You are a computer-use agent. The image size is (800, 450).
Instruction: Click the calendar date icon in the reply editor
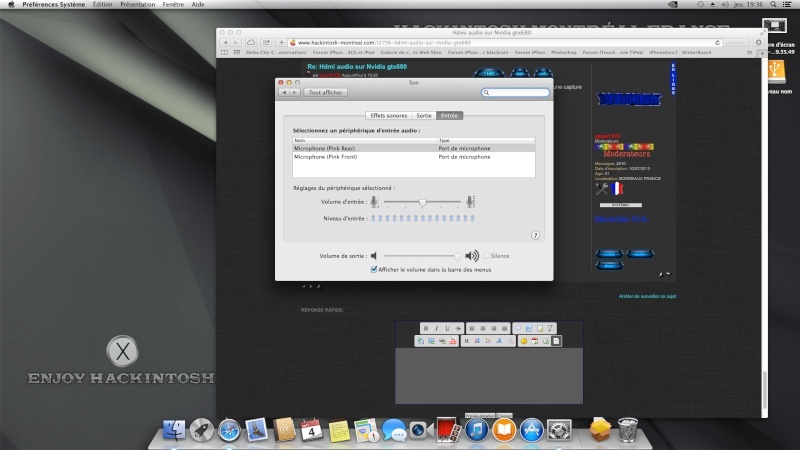point(534,341)
